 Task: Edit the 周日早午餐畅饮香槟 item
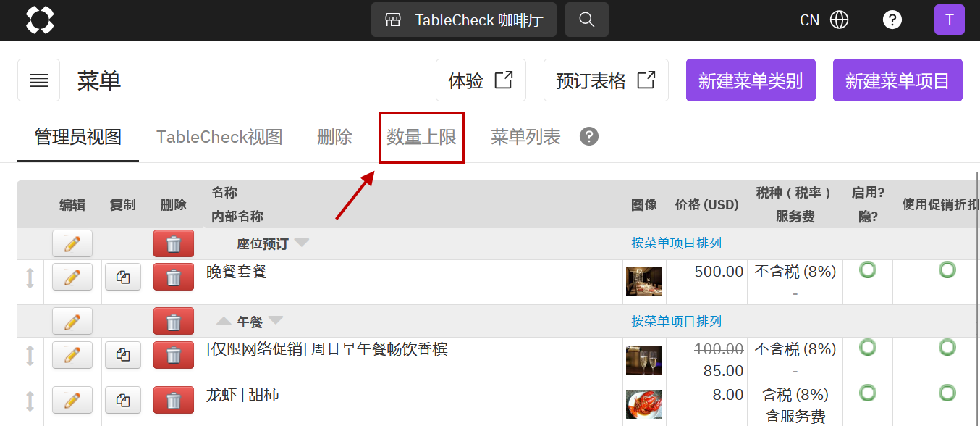pyautogui.click(x=72, y=355)
